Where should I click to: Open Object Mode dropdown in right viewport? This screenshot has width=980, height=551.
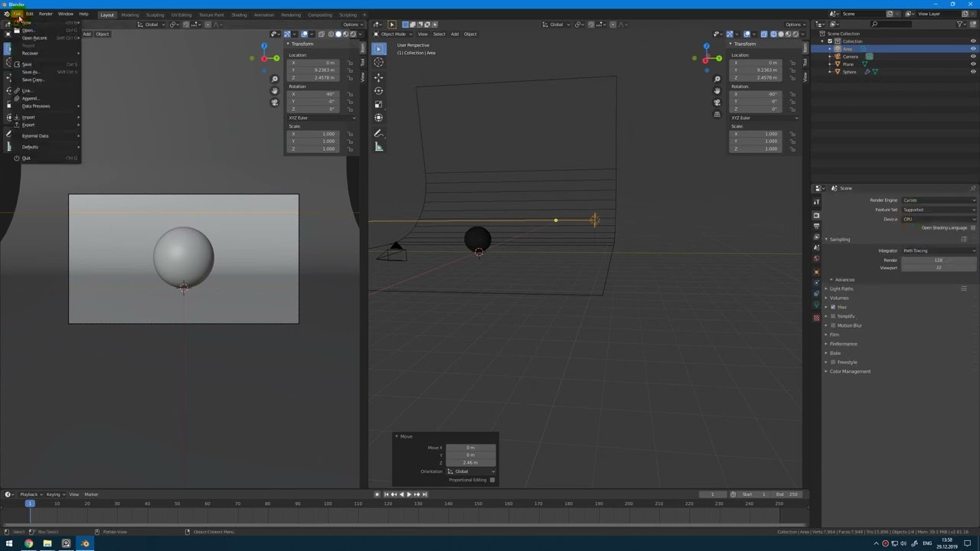[x=395, y=34]
